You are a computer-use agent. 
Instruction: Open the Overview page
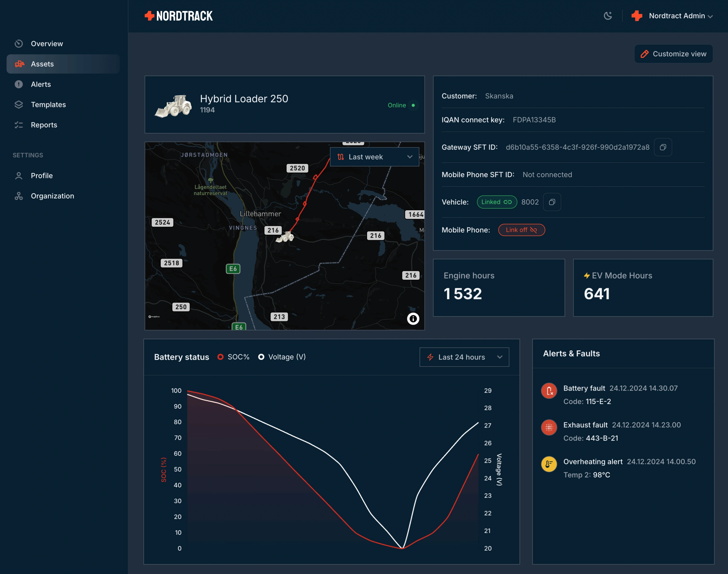(63, 44)
